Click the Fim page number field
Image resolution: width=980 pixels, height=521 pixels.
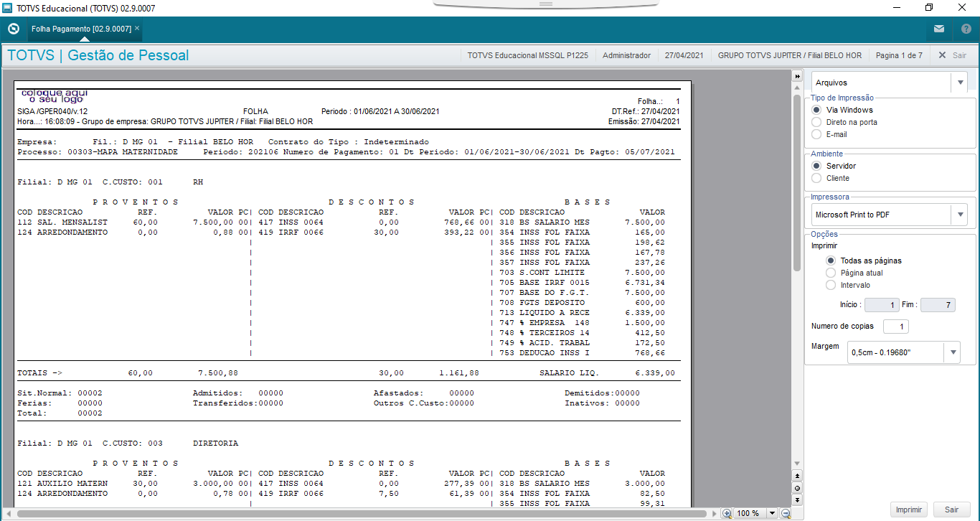938,305
